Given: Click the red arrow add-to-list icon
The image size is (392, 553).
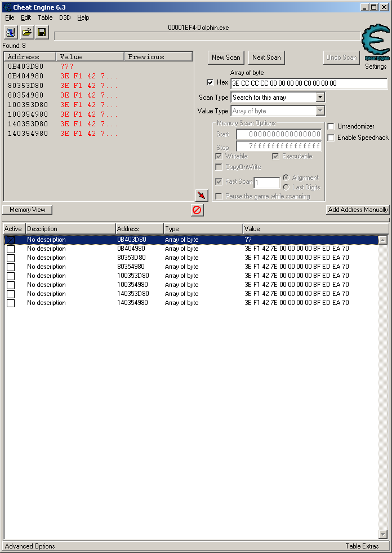Looking at the screenshot, I should [202, 195].
